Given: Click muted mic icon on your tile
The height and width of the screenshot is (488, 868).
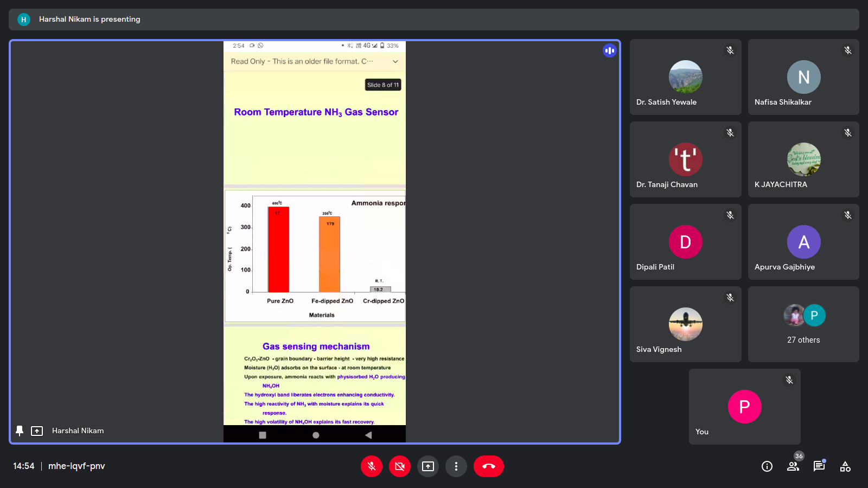Looking at the screenshot, I should coord(789,380).
